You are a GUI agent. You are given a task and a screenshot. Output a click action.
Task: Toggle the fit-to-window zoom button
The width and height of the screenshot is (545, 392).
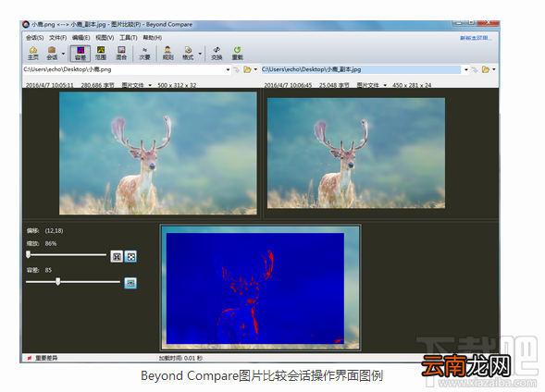point(130,257)
